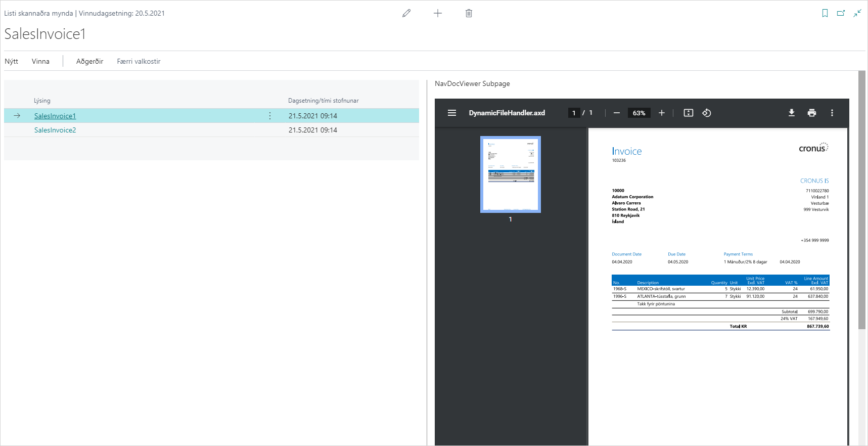Click the pencil edit icon

tap(406, 13)
